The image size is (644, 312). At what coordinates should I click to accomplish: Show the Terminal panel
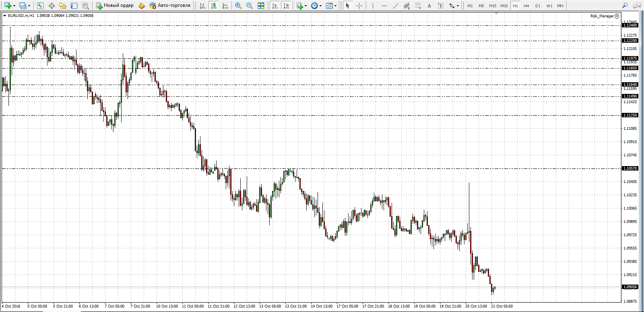[74, 6]
